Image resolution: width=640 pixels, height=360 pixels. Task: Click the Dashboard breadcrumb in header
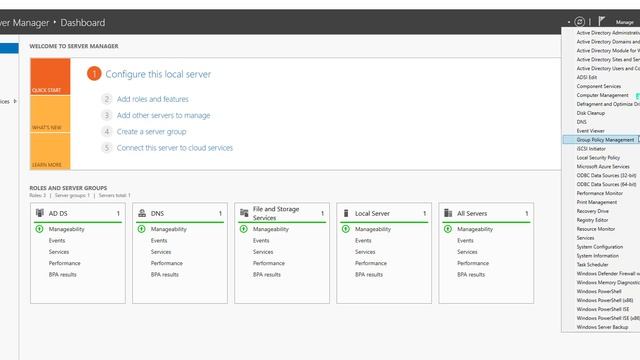82,22
